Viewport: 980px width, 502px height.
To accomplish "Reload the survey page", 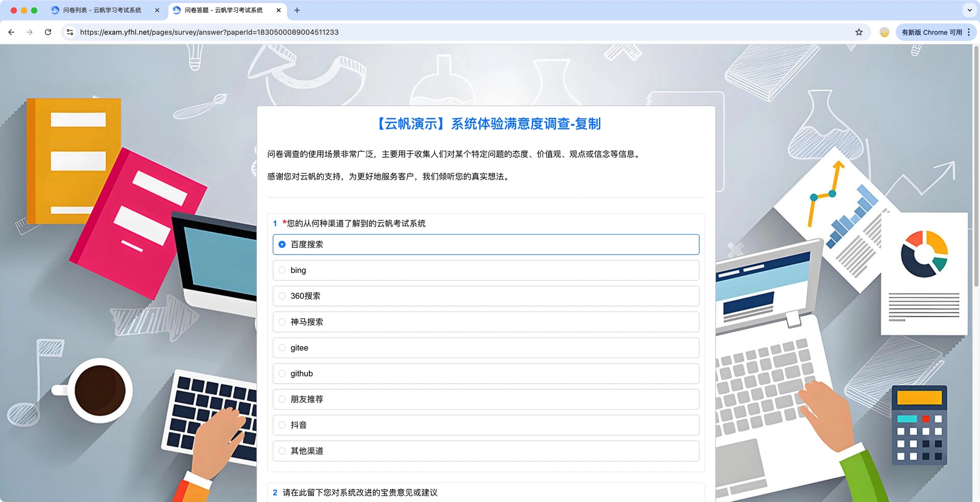I will (48, 32).
